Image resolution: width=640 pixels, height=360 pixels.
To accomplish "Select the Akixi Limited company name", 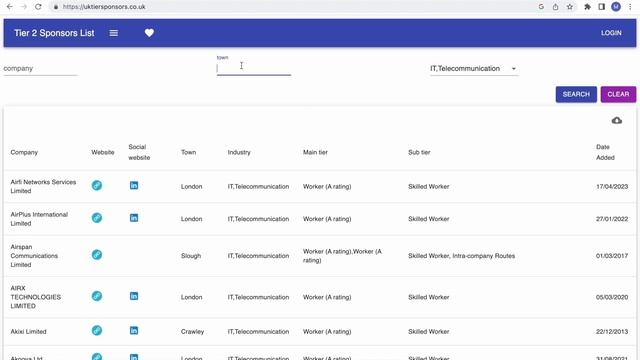I will 28,331.
